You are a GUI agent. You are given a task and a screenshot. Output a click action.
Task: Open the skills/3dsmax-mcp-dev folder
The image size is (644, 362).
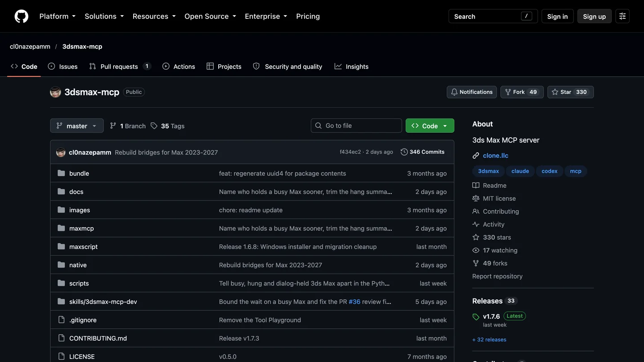[x=103, y=302]
